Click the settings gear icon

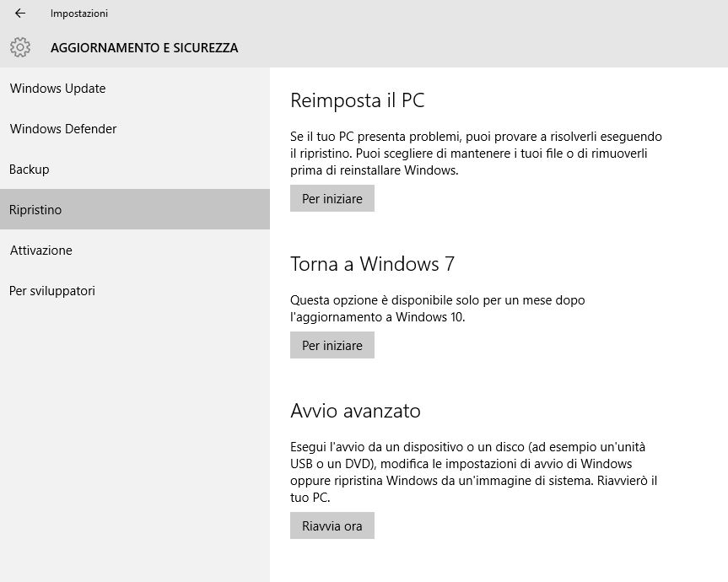click(x=20, y=47)
